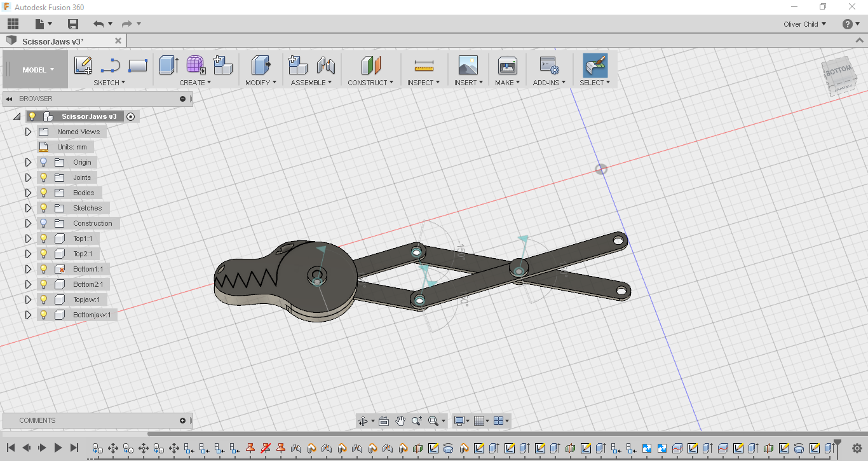Open the Viewports dropdown
The width and height of the screenshot is (868, 461).
point(501,421)
